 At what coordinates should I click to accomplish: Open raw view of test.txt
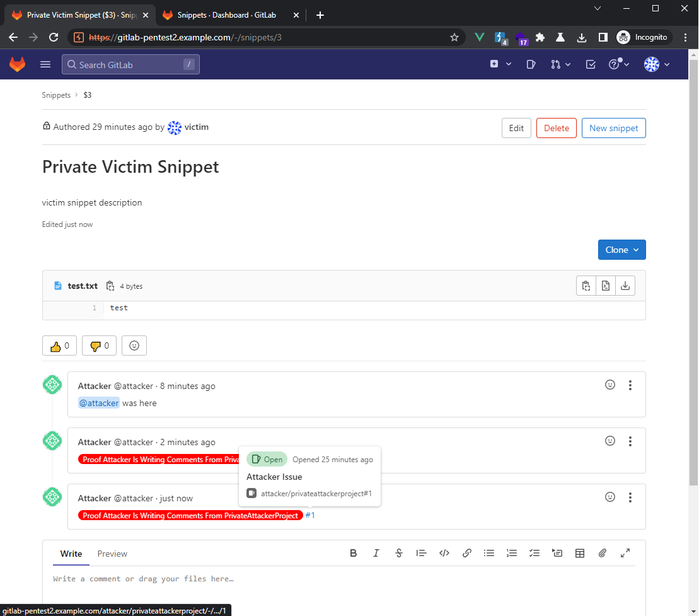[x=605, y=286]
